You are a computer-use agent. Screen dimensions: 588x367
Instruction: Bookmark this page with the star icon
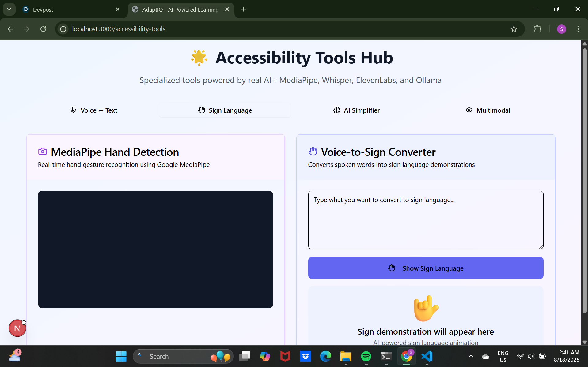click(x=514, y=29)
